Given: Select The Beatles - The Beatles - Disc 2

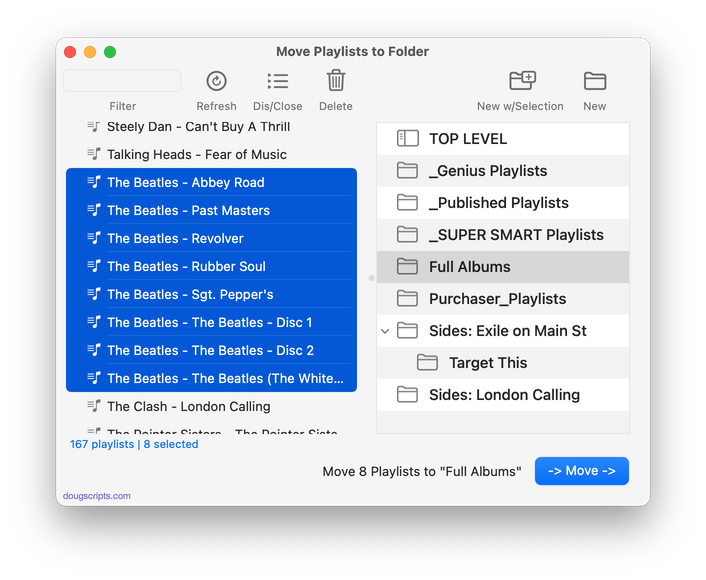Looking at the screenshot, I should (x=211, y=350).
